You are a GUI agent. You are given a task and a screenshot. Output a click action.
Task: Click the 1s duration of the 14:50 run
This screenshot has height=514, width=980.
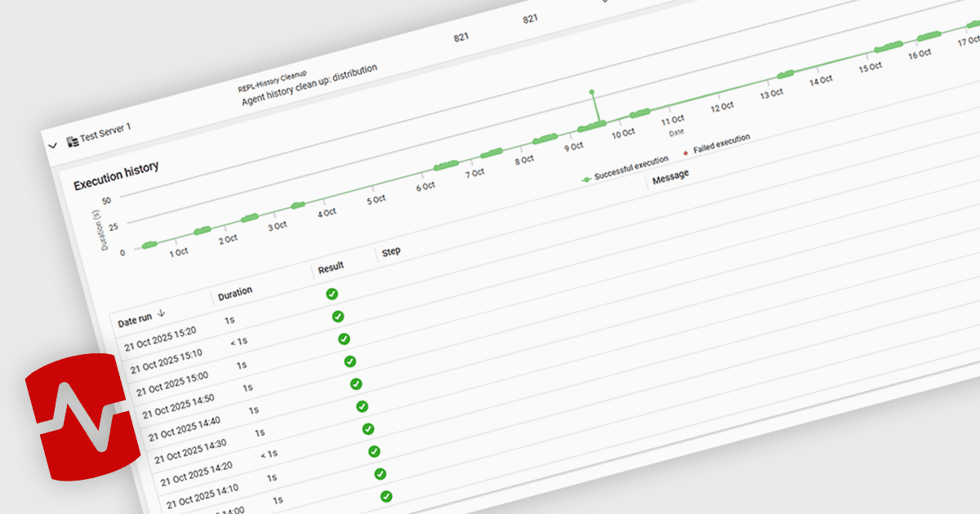click(x=247, y=388)
